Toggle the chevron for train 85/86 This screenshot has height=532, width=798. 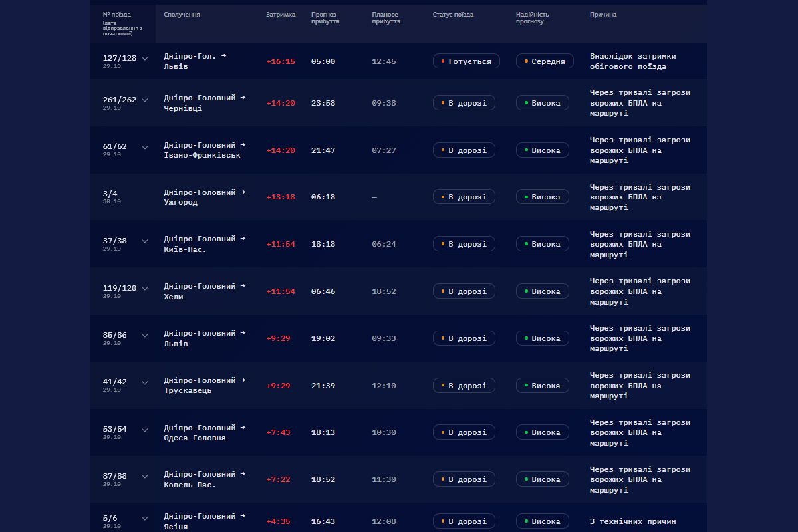click(145, 336)
